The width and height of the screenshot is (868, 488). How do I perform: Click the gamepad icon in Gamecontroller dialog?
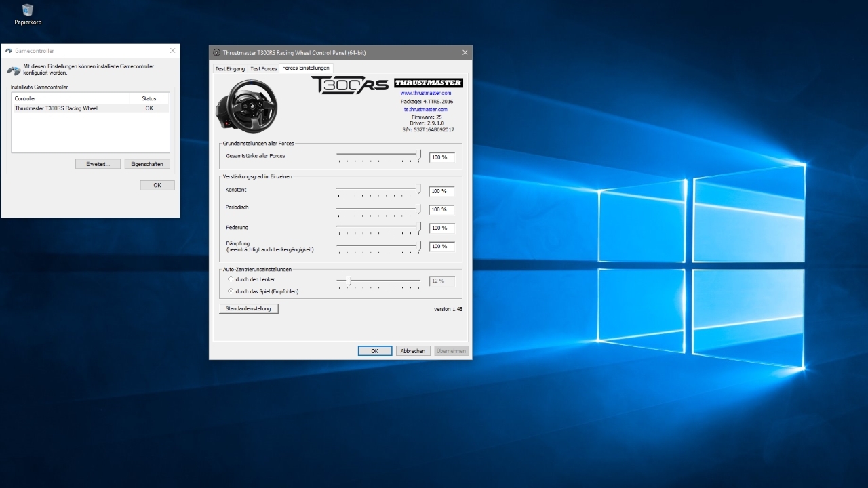[x=14, y=70]
